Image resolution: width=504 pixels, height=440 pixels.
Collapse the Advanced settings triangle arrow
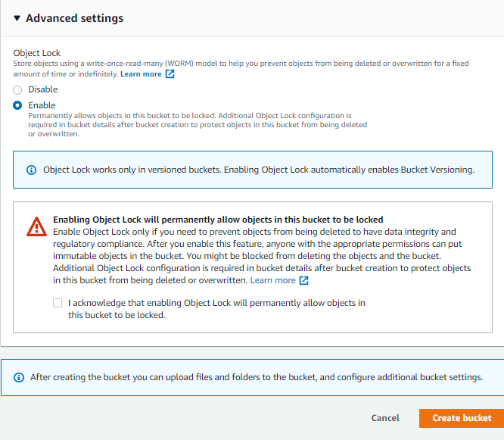pyautogui.click(x=17, y=18)
